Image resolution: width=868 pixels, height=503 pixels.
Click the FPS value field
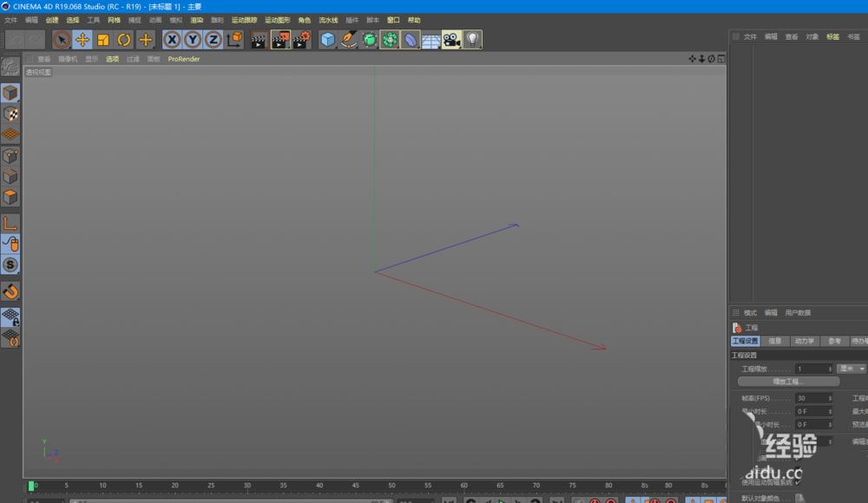point(813,398)
